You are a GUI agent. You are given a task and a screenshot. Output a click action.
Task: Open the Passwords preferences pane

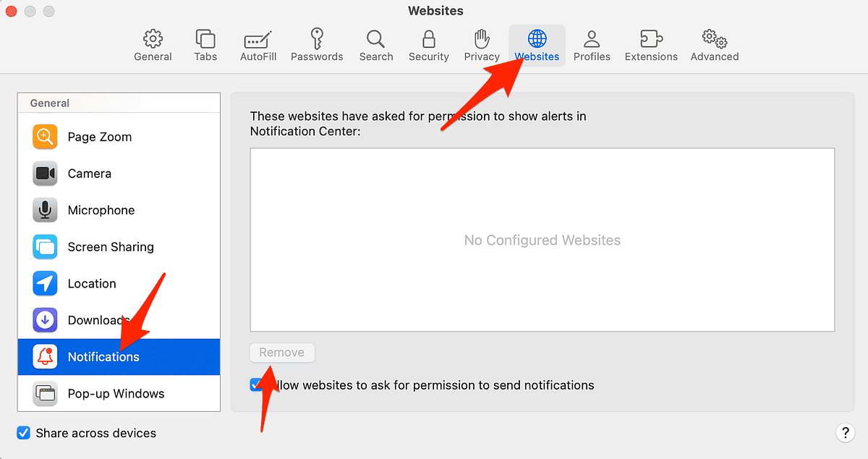pyautogui.click(x=317, y=45)
